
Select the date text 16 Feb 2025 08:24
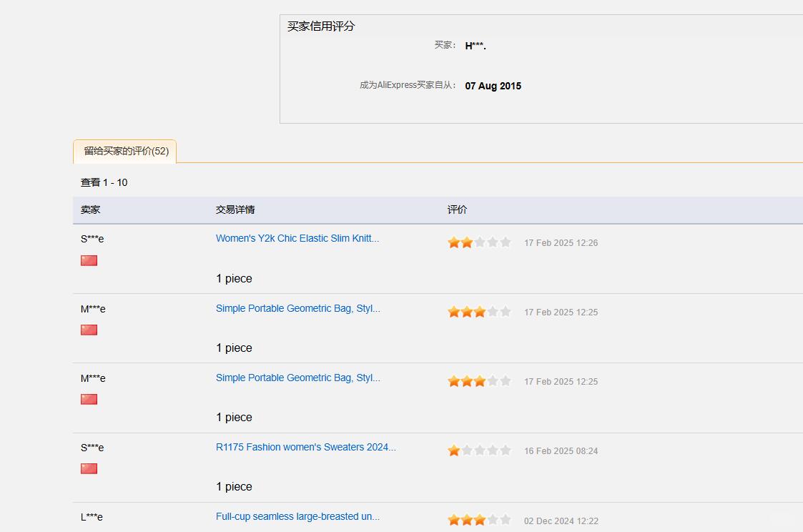click(561, 450)
